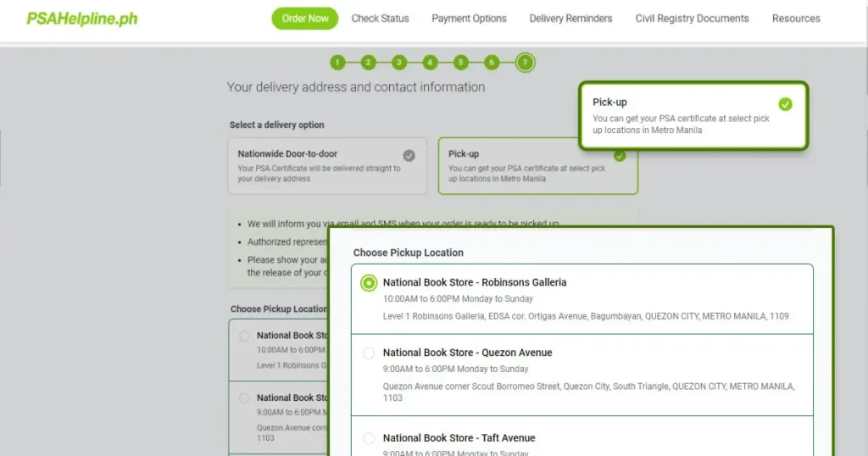Click the gray checkmark on the Nationwide Door-to-door card
868x456 pixels.
(x=409, y=155)
